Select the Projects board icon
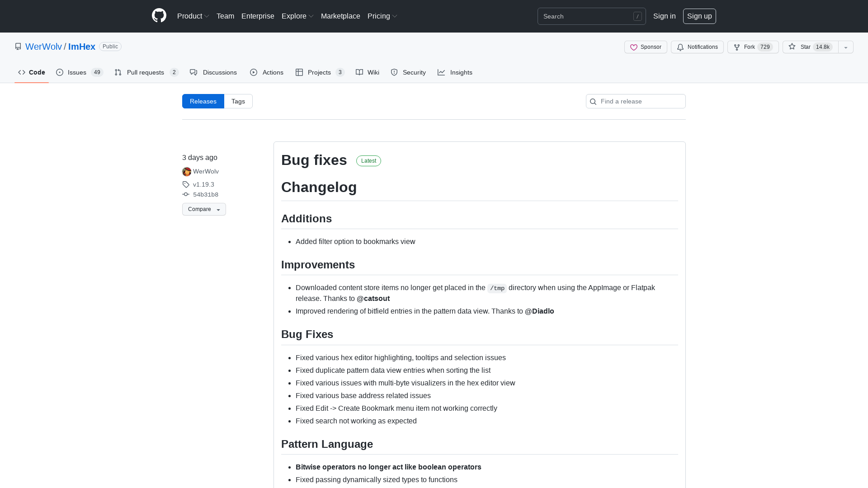 tap(300, 72)
